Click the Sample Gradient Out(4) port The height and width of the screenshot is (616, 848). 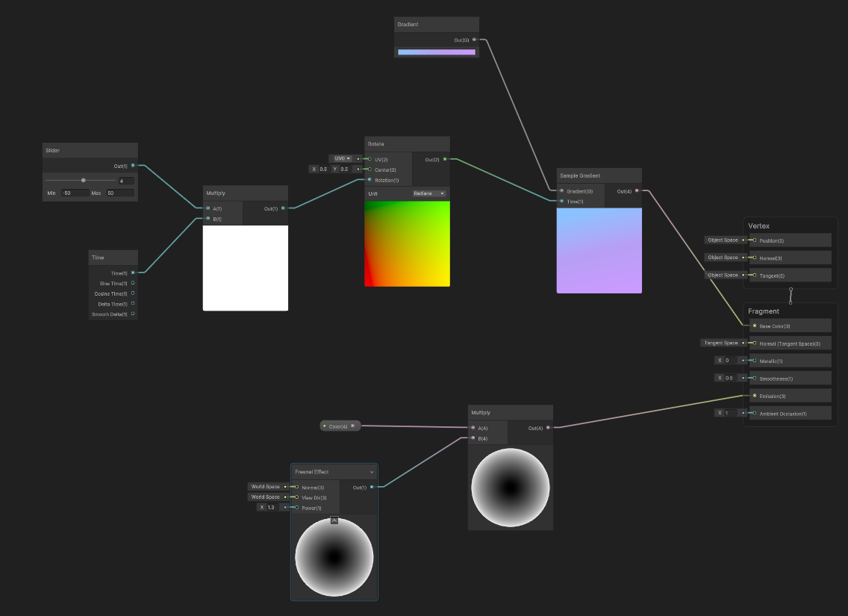637,190
